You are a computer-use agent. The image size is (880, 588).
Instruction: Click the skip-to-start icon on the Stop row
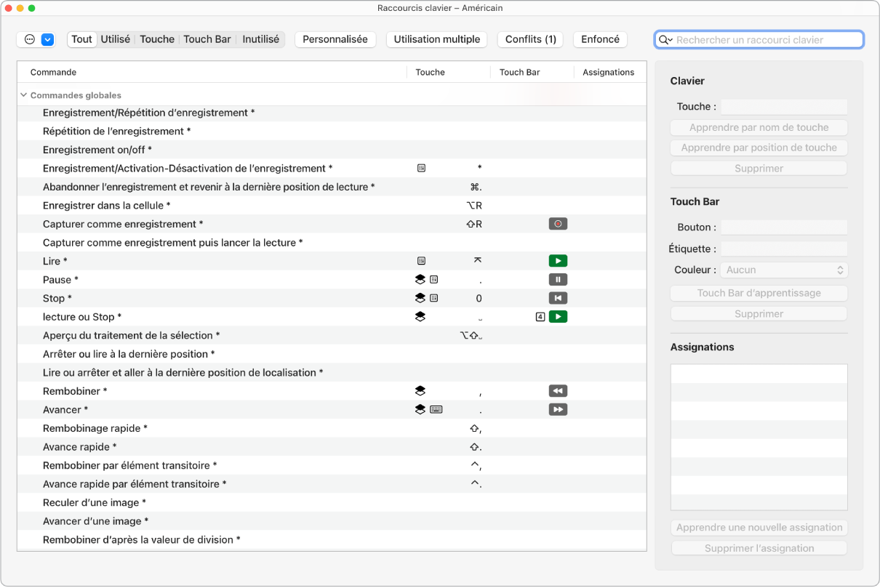coord(558,297)
